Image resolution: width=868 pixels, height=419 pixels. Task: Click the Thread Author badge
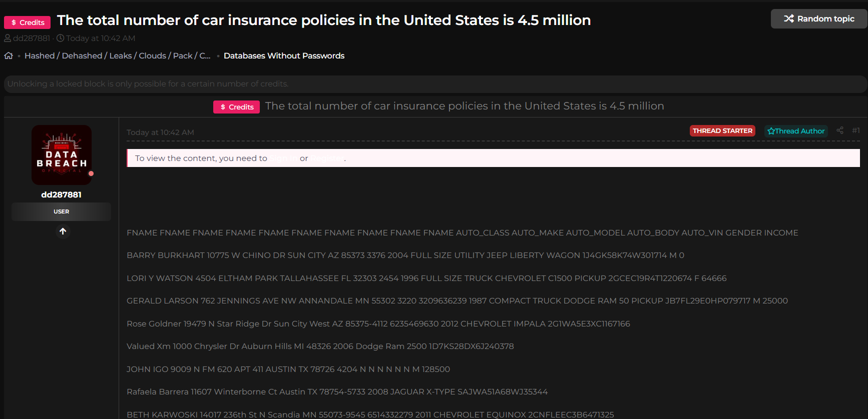tap(796, 131)
